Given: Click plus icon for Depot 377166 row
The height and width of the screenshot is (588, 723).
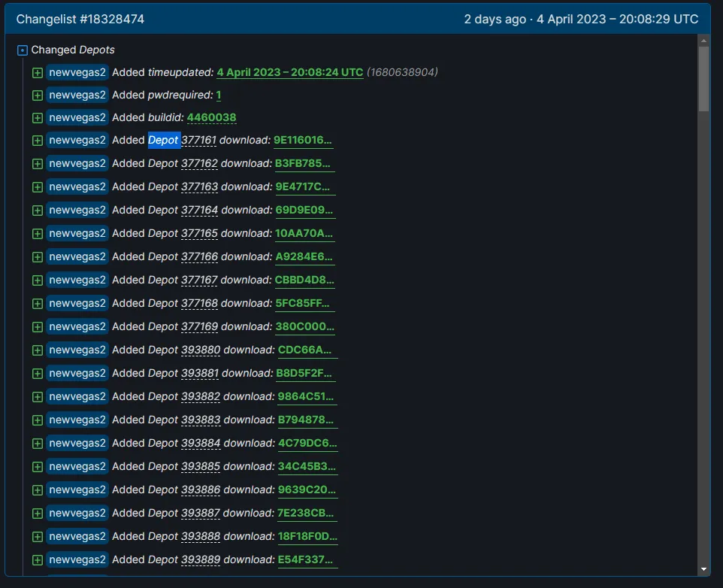Looking at the screenshot, I should pos(38,257).
